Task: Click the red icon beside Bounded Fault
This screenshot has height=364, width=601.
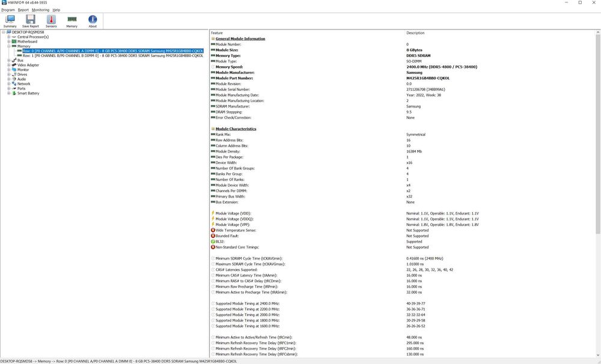Action: click(213, 236)
